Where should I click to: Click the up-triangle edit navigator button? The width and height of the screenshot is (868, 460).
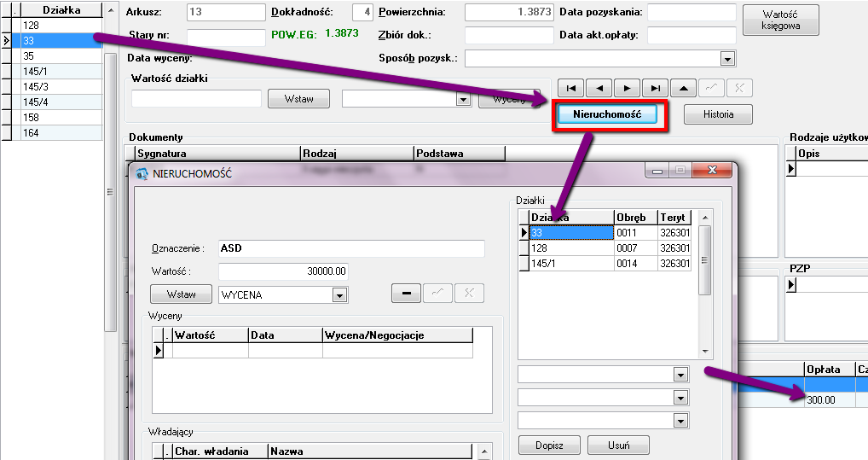point(684,88)
